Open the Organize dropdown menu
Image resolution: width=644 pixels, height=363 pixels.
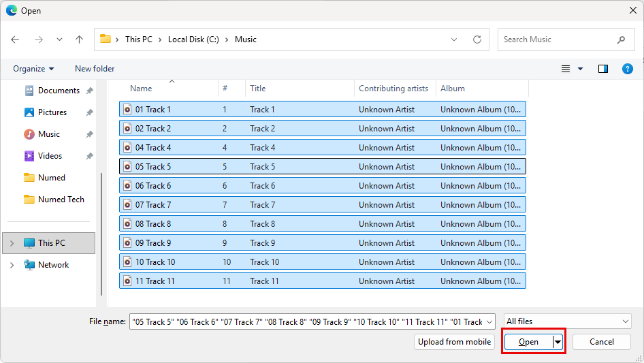pos(33,69)
